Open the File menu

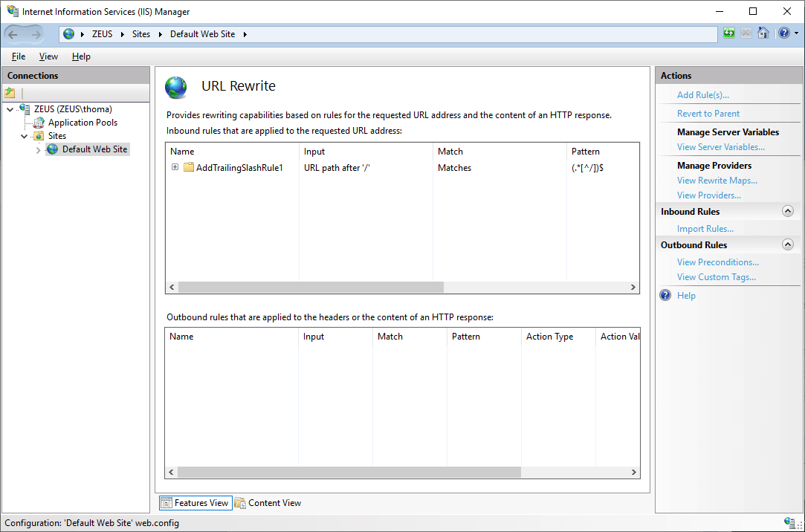click(x=19, y=56)
